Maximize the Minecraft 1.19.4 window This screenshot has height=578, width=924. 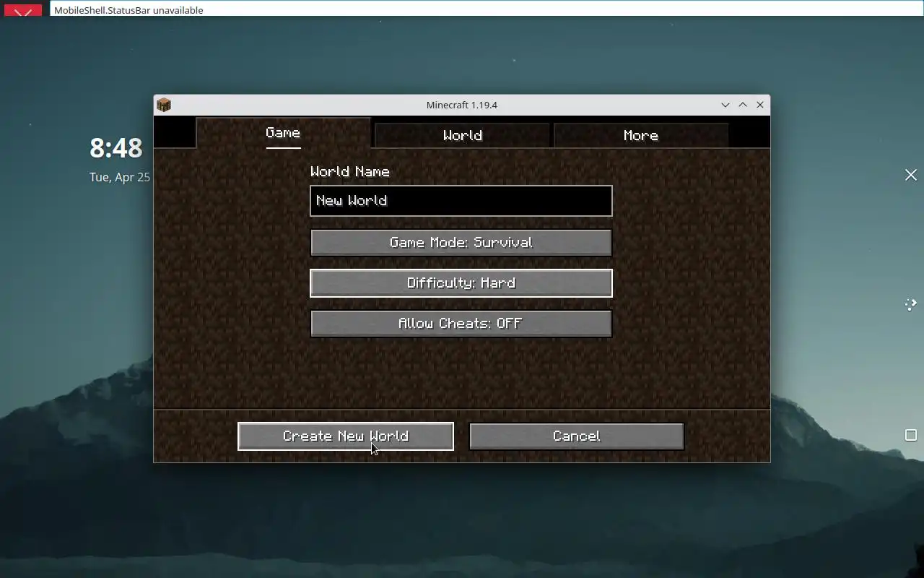743,105
